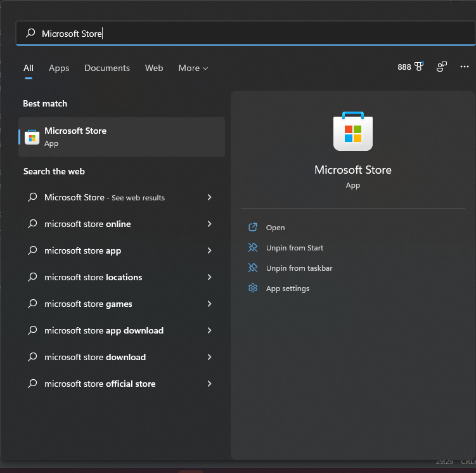Click into the Microsoft Store search field
This screenshot has height=473, width=476.
point(245,34)
